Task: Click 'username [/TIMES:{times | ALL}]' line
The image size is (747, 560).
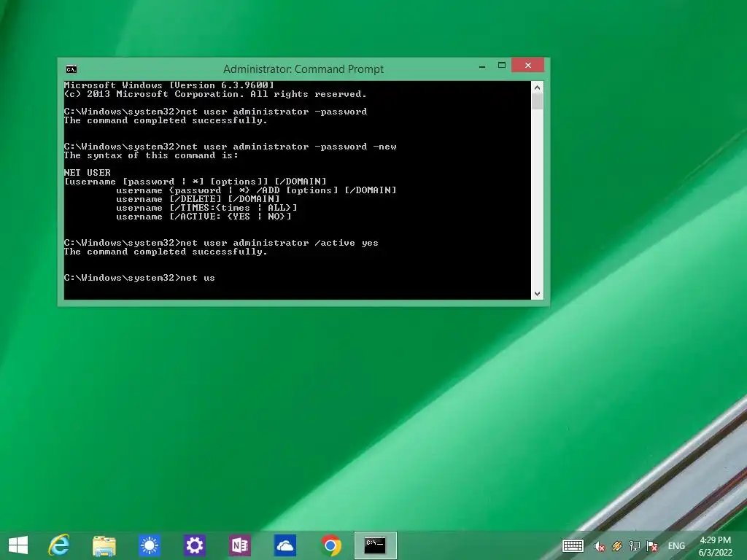Action: tap(206, 208)
